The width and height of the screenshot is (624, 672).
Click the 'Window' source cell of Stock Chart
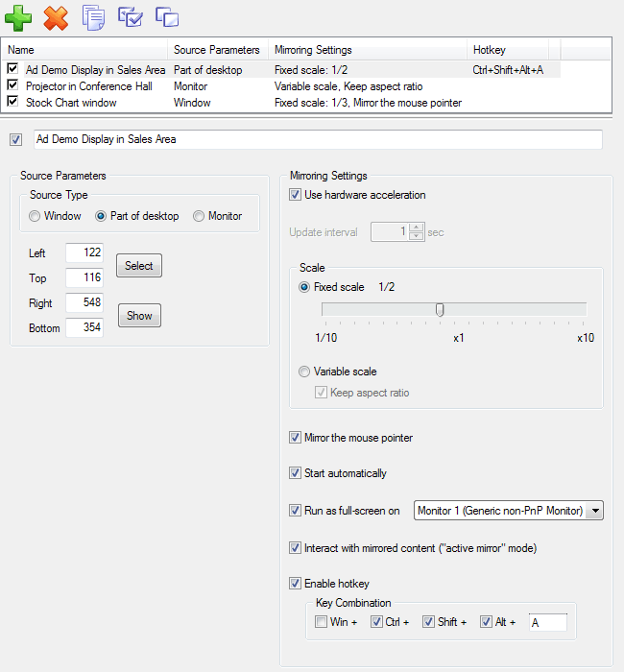click(x=192, y=103)
